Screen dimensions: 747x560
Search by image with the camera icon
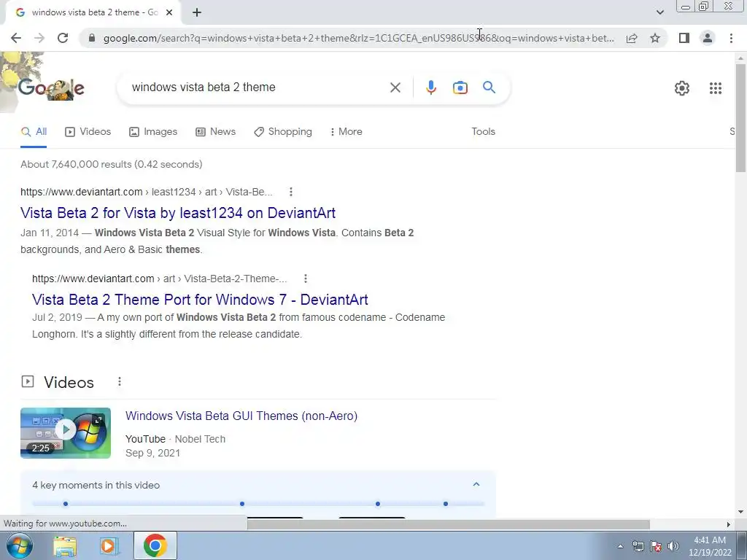(x=460, y=87)
